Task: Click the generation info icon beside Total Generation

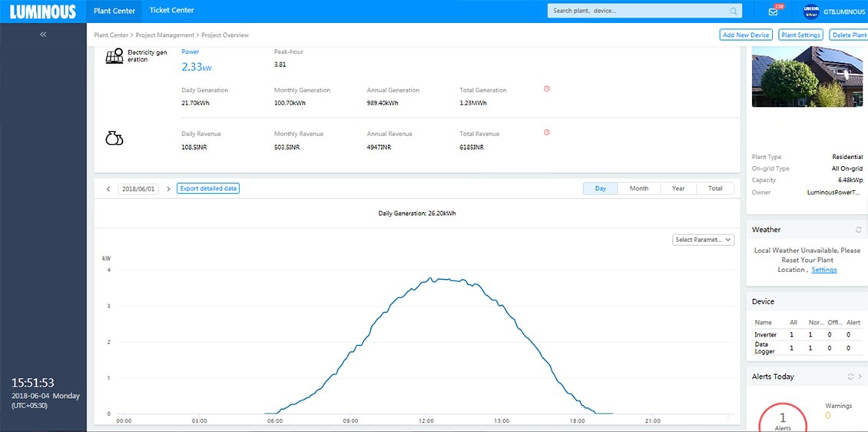Action: (x=547, y=88)
